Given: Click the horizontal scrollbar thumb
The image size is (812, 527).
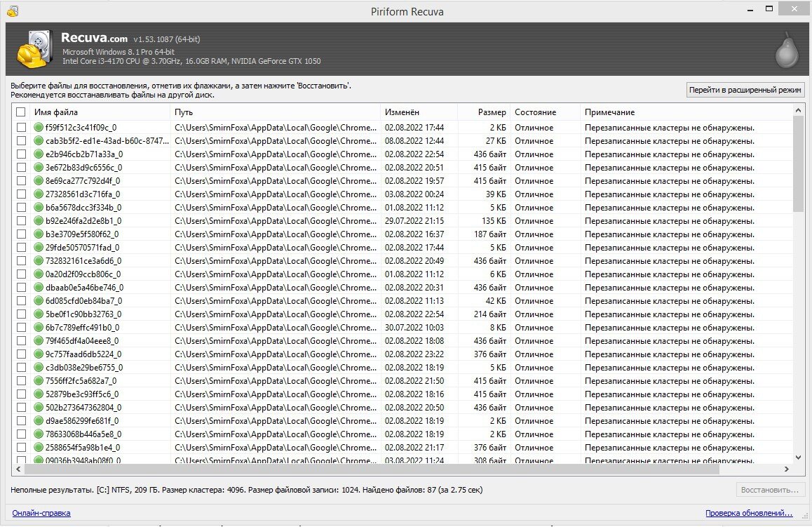Looking at the screenshot, I should [372, 469].
